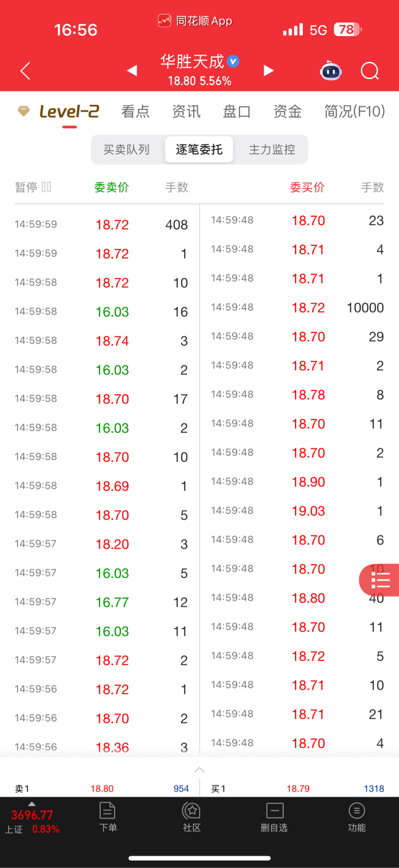The image size is (399, 868).
Task: Tap buy row 18.72 with 10000 lots
Action: point(297,307)
